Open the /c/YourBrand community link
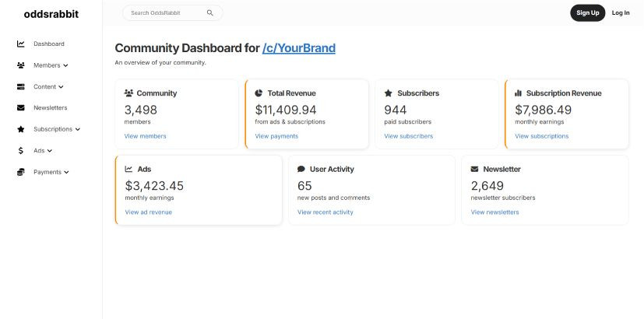Screen dimensions: 644x319 (x=299, y=48)
